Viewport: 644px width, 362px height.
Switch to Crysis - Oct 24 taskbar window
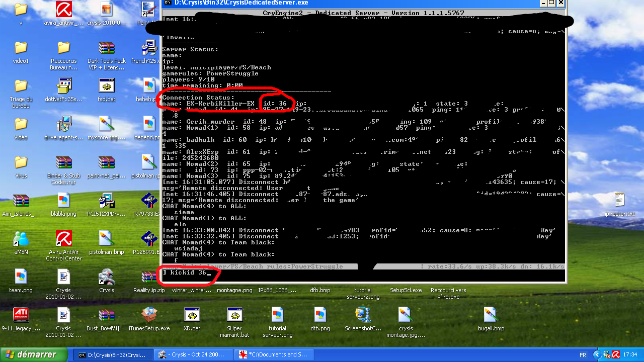pyautogui.click(x=193, y=354)
